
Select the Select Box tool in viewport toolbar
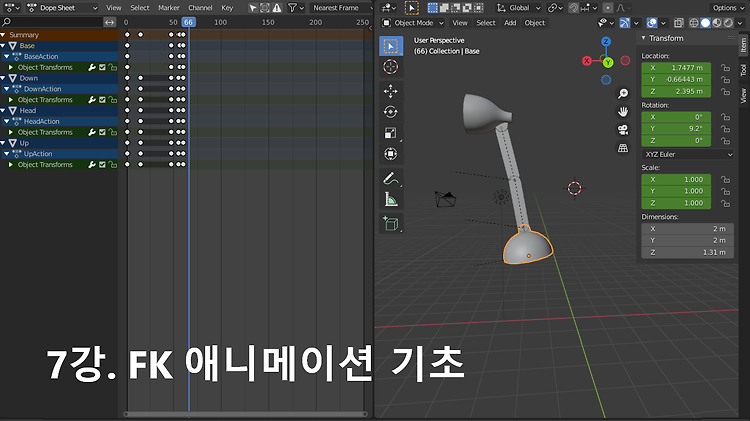[x=391, y=46]
